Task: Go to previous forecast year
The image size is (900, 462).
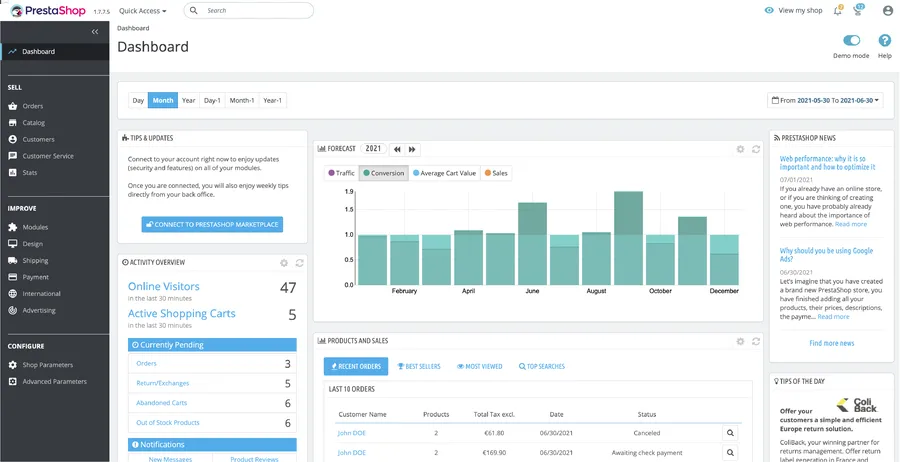Action: pyautogui.click(x=397, y=149)
